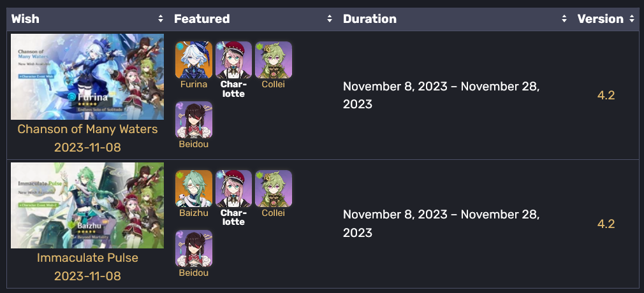The image size is (644, 293).
Task: Click Beidou icon in Immaculate Pulse row
Action: click(x=194, y=248)
